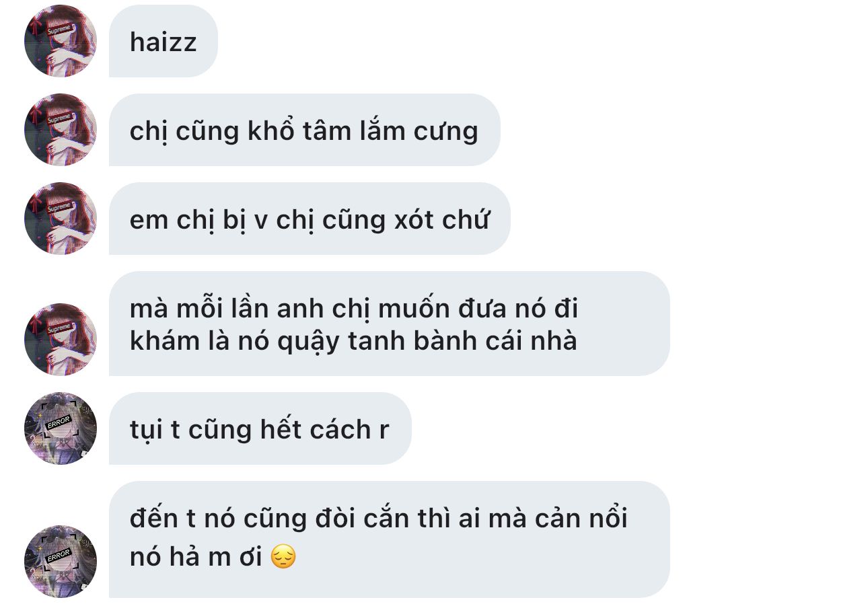Click the "chị cũng khổ tâm lắm cưng" message
This screenshot has width=868, height=604.
click(305, 130)
